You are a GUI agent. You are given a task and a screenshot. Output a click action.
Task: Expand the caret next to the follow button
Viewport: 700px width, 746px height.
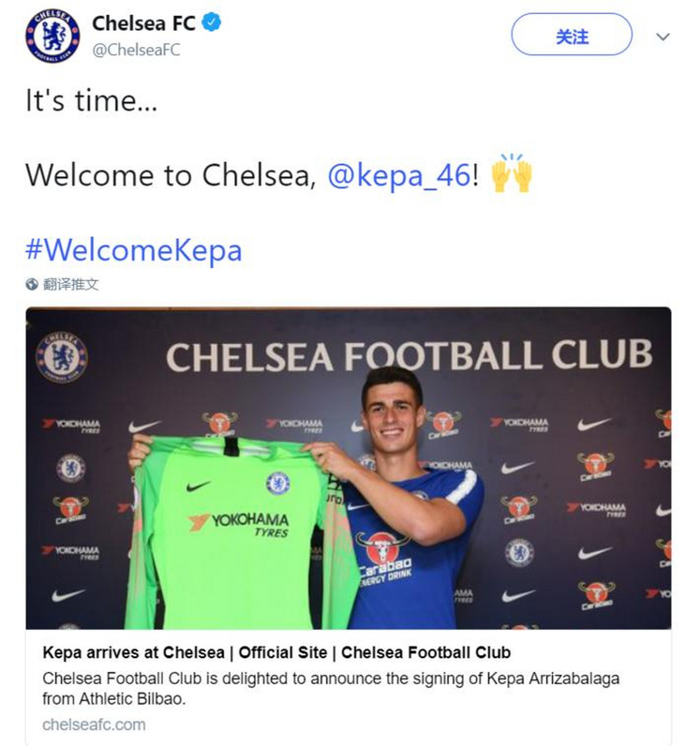[x=662, y=36]
